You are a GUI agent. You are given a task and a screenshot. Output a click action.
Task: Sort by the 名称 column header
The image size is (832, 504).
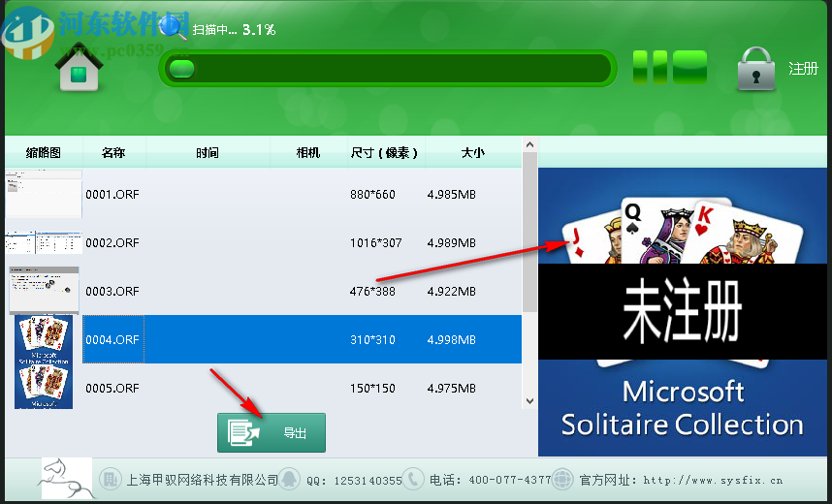click(x=113, y=153)
